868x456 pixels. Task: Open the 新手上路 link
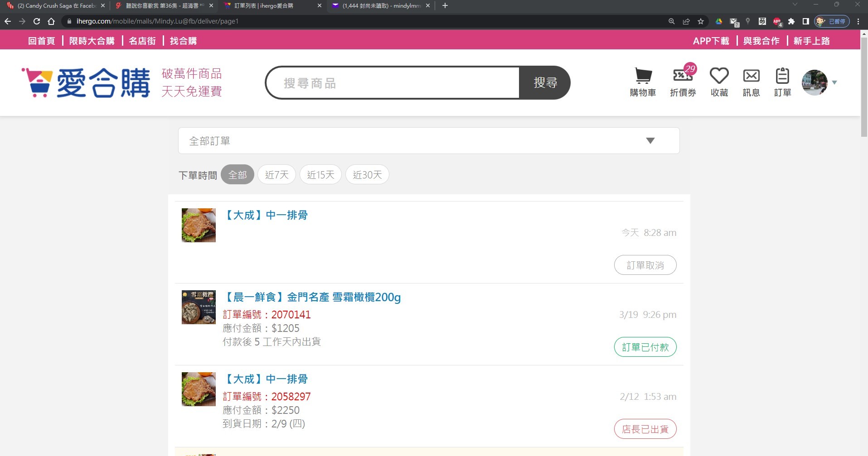(811, 41)
